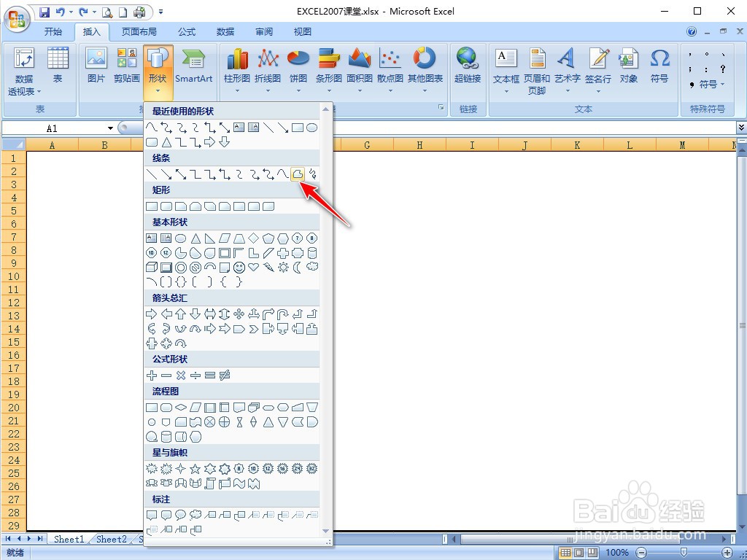
Task: Insert a Table from the ribbon
Action: click(58, 66)
